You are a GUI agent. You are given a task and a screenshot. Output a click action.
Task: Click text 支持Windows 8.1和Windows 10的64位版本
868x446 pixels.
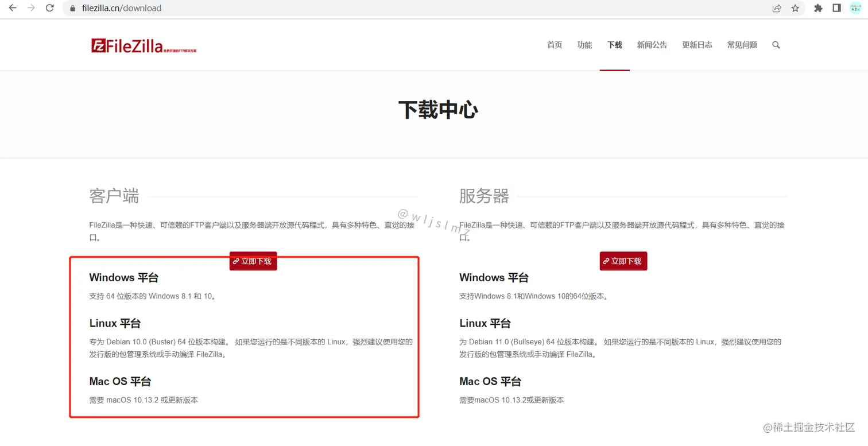(x=533, y=296)
